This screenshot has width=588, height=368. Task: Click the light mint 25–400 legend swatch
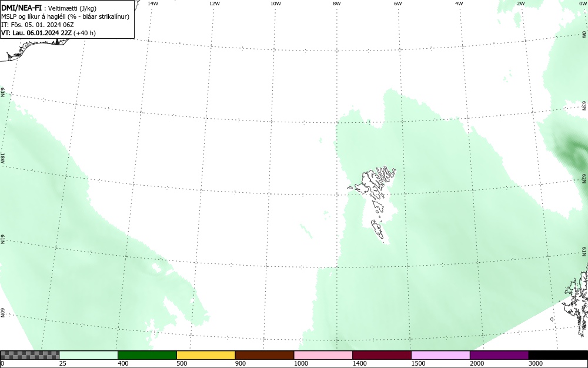tap(89, 355)
